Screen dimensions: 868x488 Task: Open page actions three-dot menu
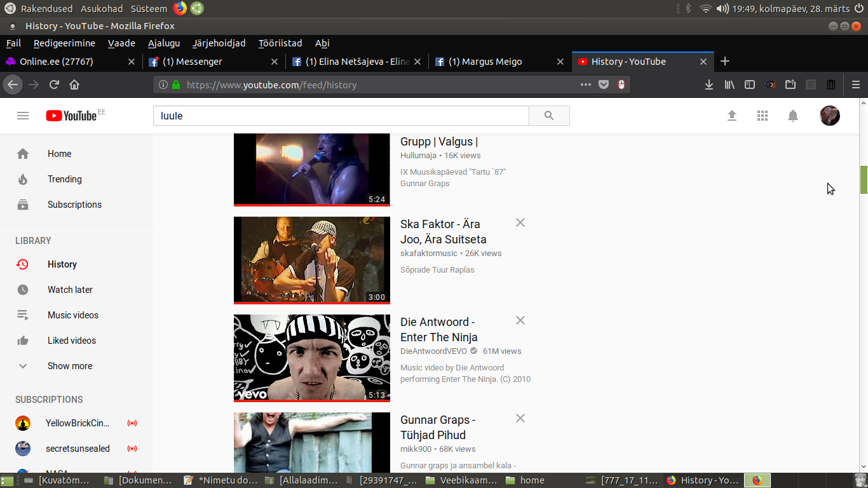(x=586, y=85)
